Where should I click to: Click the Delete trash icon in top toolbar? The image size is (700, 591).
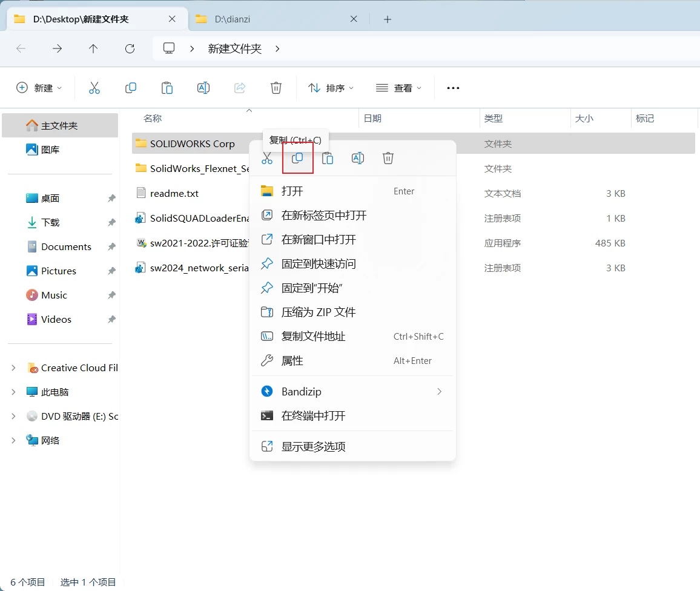[x=276, y=88]
